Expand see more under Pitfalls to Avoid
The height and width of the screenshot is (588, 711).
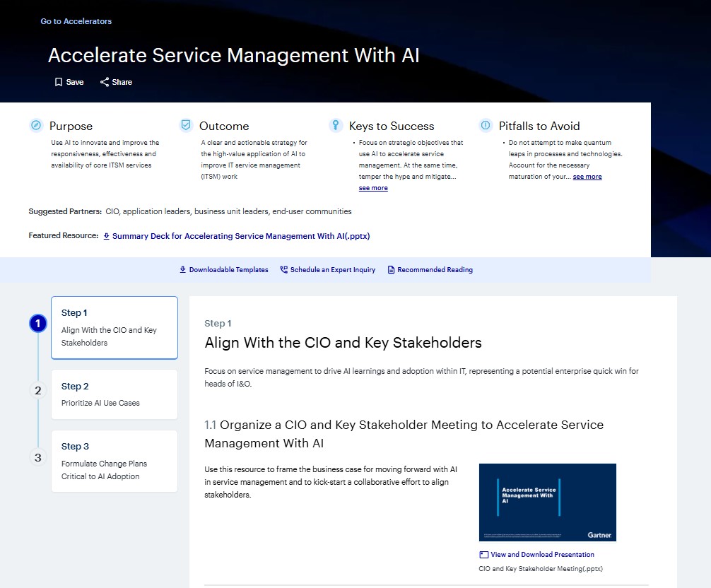587,176
